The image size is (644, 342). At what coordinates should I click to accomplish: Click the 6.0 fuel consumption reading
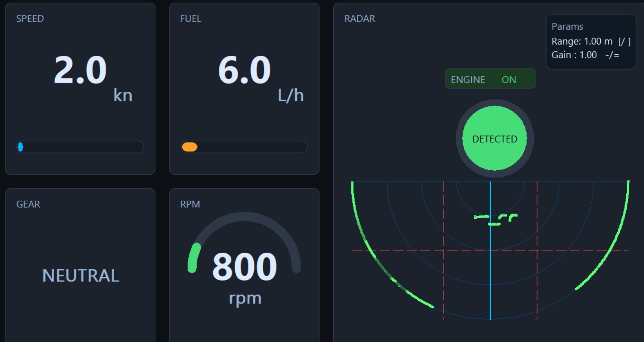(244, 70)
